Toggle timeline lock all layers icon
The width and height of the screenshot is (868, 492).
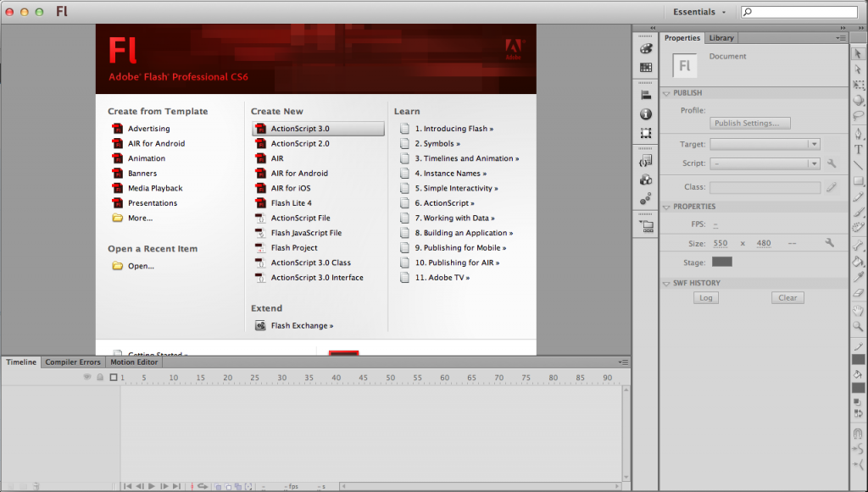pos(100,377)
